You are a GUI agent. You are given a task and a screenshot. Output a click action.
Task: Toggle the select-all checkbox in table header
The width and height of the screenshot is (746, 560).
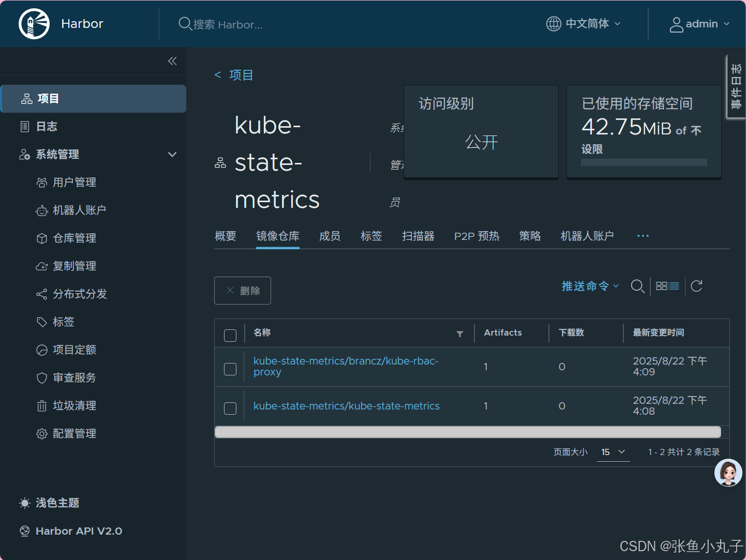click(x=230, y=335)
